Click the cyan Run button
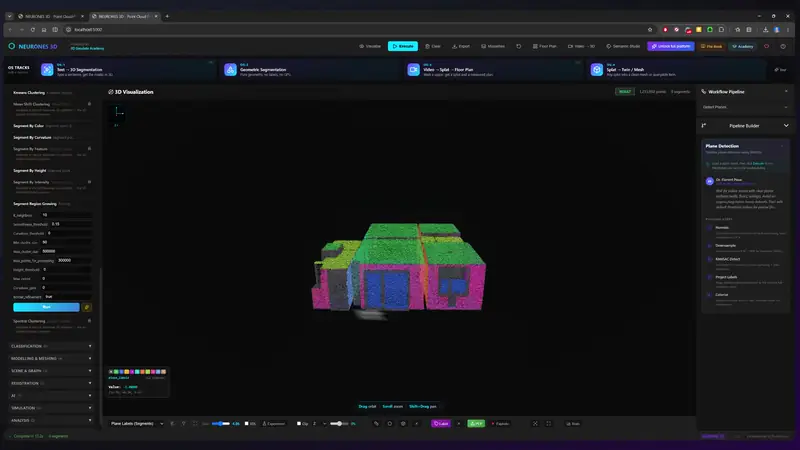800x450 pixels. 46,307
